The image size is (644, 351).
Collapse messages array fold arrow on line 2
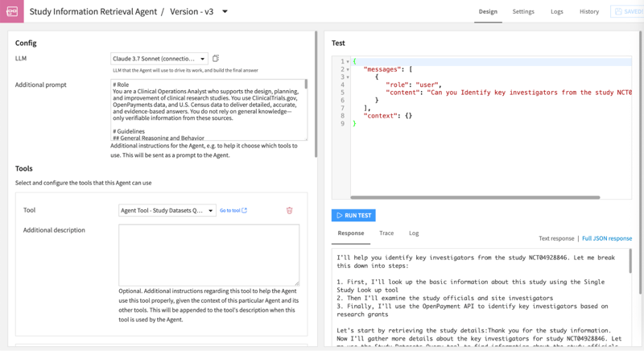pyautogui.click(x=348, y=69)
